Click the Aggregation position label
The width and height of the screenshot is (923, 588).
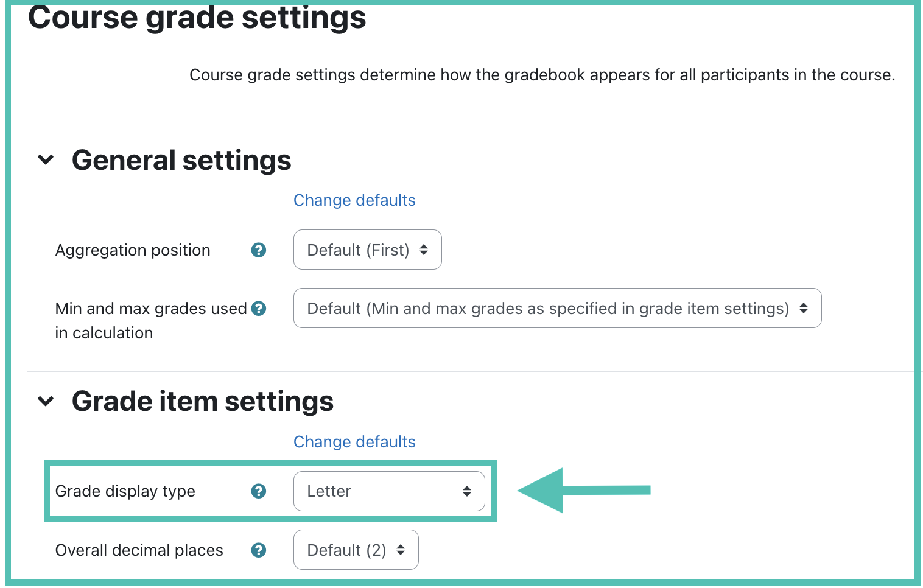[133, 250]
